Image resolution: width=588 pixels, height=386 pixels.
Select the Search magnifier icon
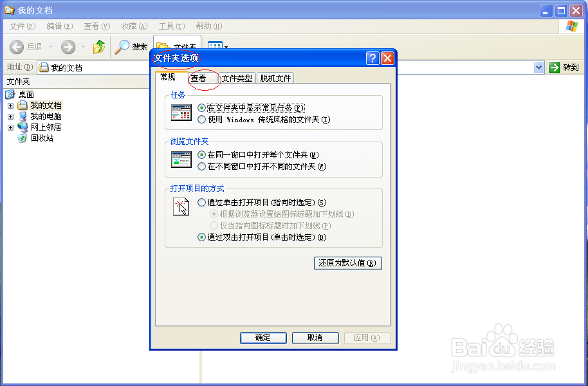click(124, 47)
